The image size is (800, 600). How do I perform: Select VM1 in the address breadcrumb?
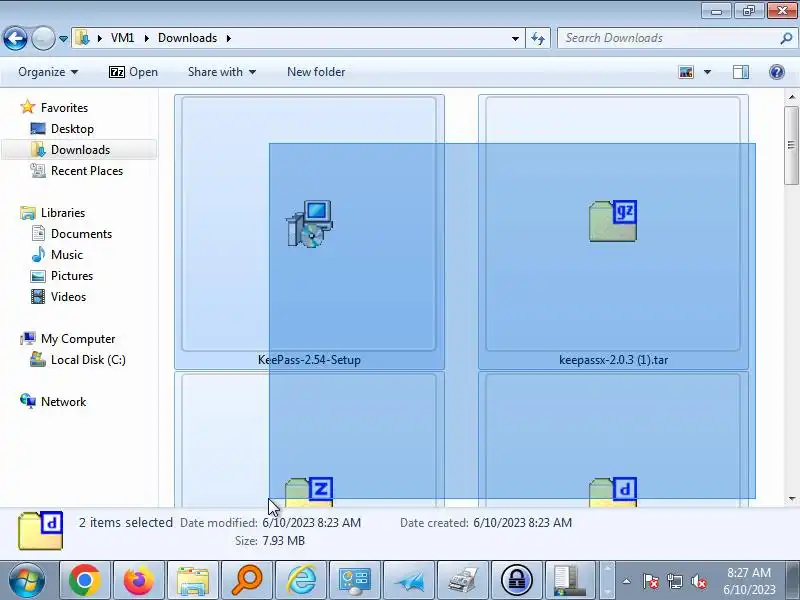(122, 38)
